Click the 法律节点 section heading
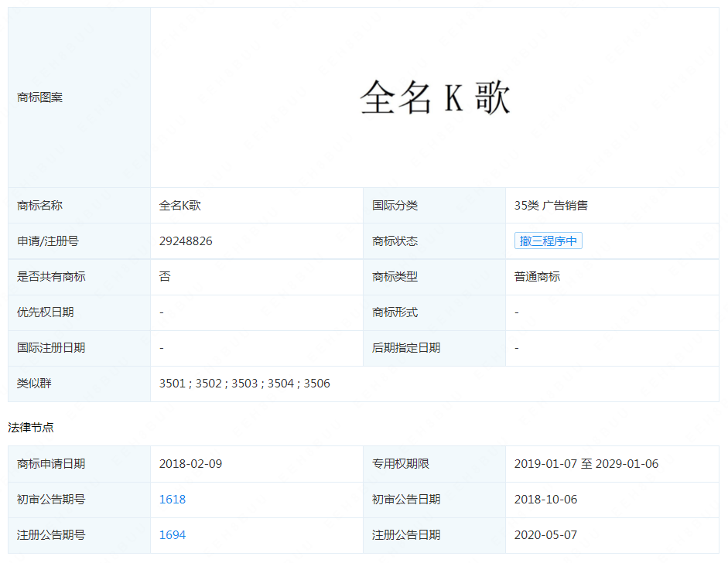Screen dimensions: 728x563 (31, 428)
